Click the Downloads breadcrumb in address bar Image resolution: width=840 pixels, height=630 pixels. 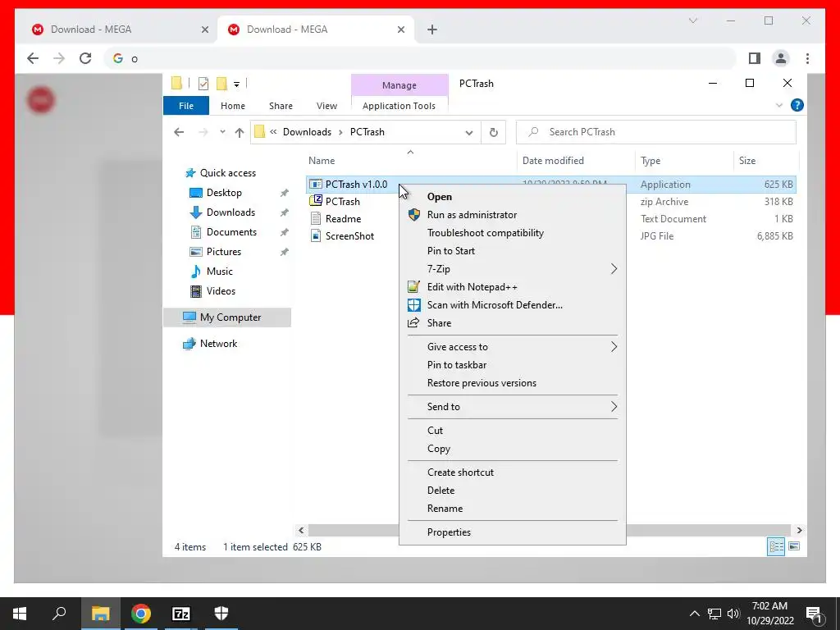pyautogui.click(x=307, y=132)
